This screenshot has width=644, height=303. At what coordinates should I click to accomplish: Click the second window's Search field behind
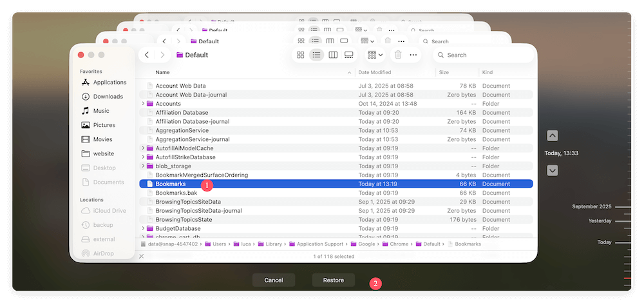coord(465,41)
